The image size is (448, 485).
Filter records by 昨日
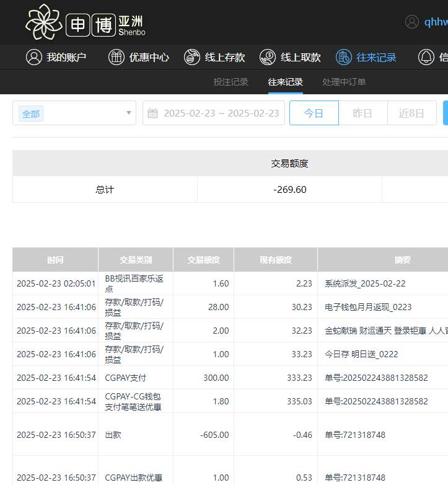(x=362, y=113)
